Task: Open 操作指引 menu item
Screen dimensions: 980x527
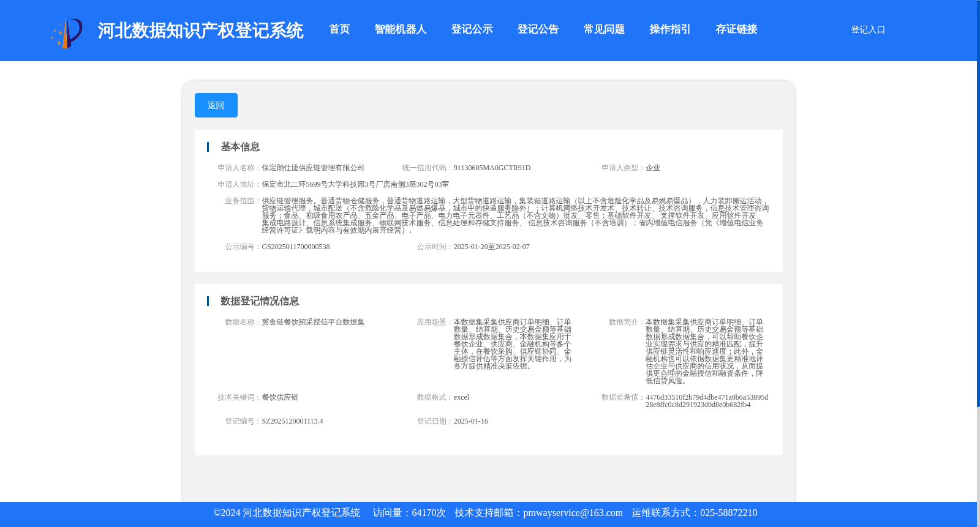Action: (670, 29)
